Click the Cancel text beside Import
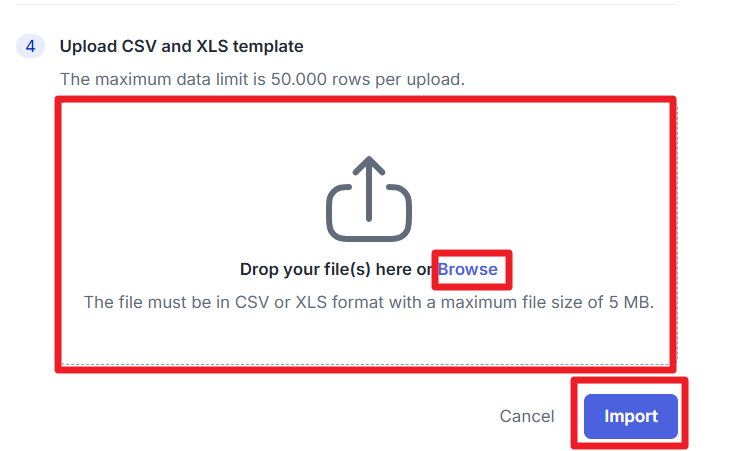 click(x=526, y=416)
